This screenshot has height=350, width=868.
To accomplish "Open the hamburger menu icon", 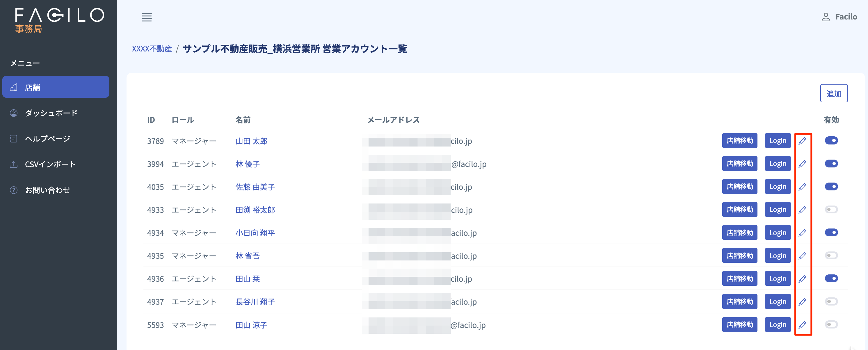I will click(147, 17).
